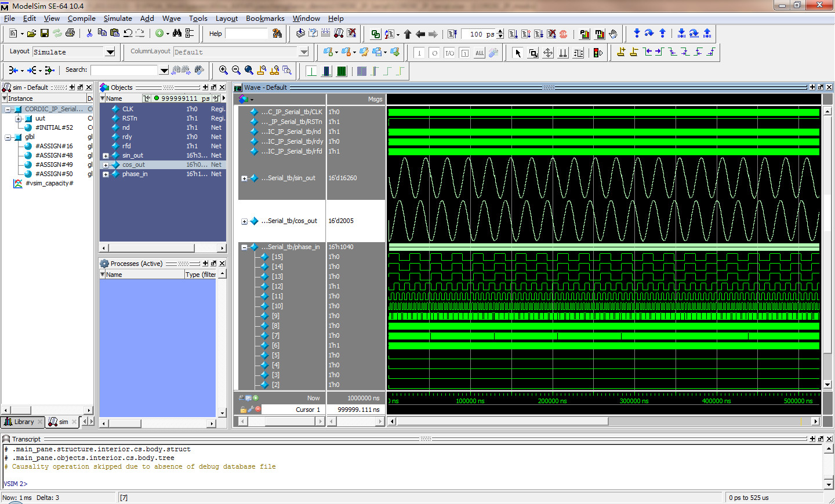The image size is (835, 504).
Task: Click the traffic light Stop Wave Drawing icon
Action: [598, 53]
